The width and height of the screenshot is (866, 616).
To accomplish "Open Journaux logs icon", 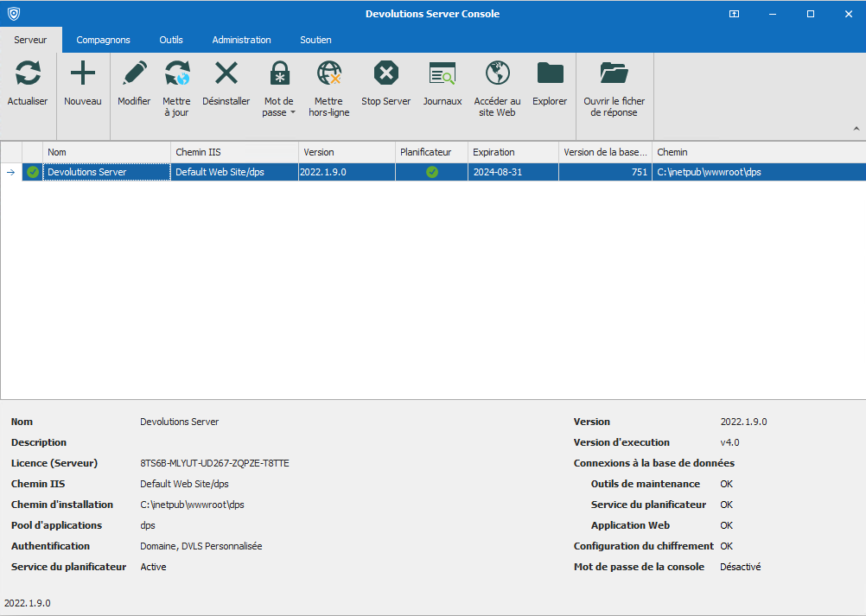I will (443, 74).
